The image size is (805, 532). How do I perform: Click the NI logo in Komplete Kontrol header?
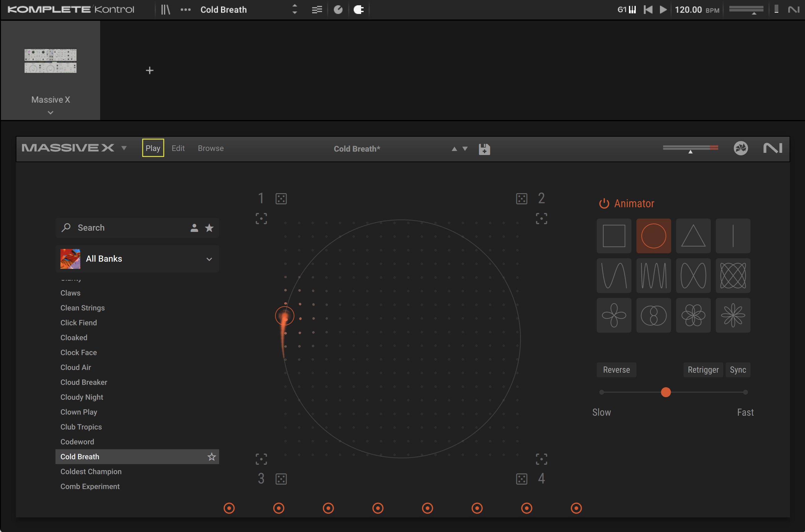(794, 10)
